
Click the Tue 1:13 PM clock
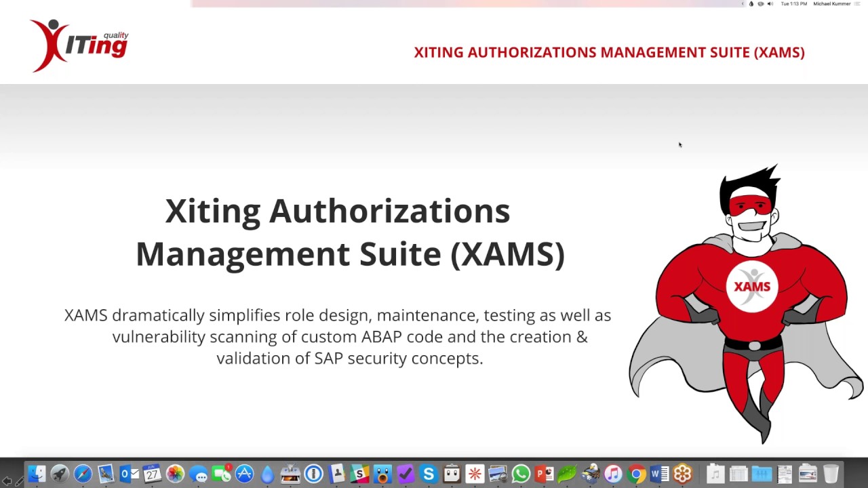[x=794, y=4]
